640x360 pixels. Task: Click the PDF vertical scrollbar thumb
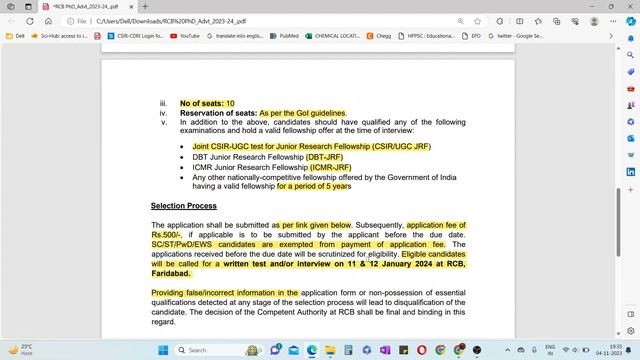(618, 222)
